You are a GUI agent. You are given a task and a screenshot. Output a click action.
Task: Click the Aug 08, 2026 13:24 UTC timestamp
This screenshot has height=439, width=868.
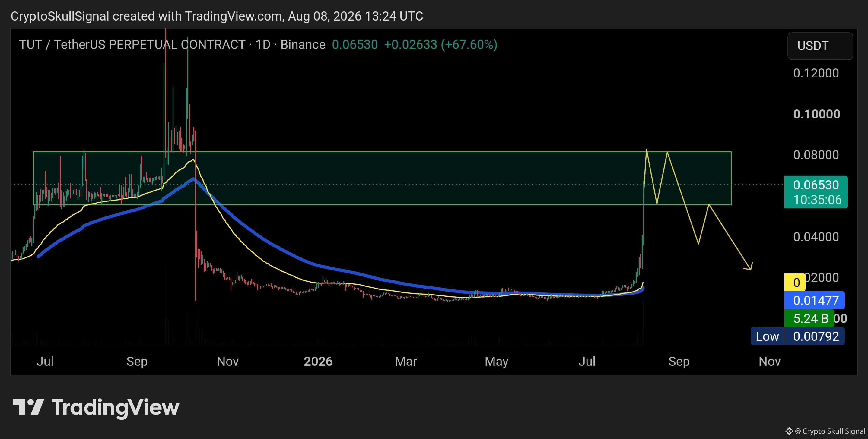(355, 16)
